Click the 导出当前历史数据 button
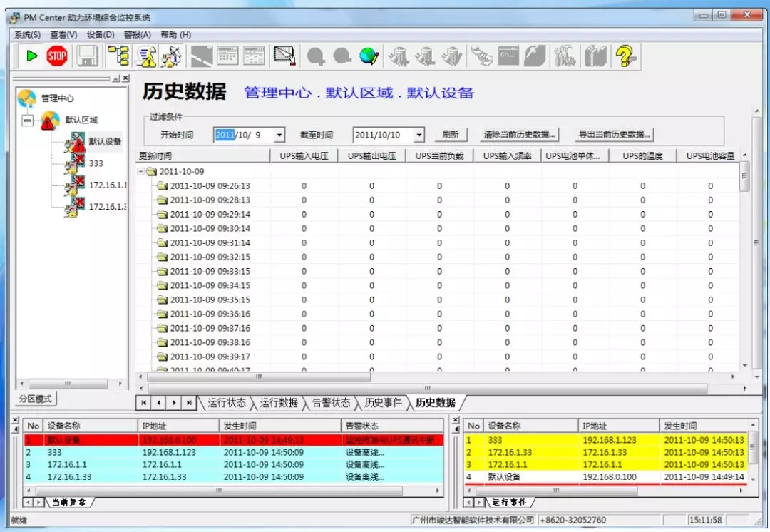Screen dimensions: 770x532 (x=613, y=134)
